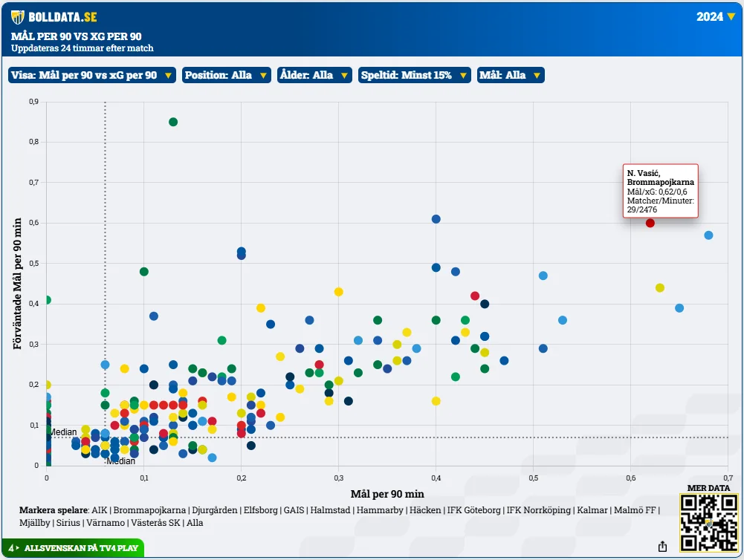The image size is (744, 560).
Task: Click the share icon at bottom right
Action: tap(662, 547)
